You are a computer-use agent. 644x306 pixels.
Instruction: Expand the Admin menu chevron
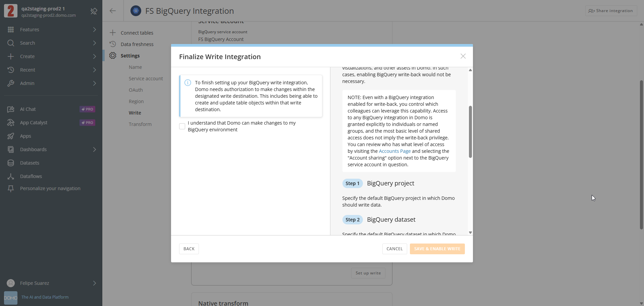coord(95,83)
